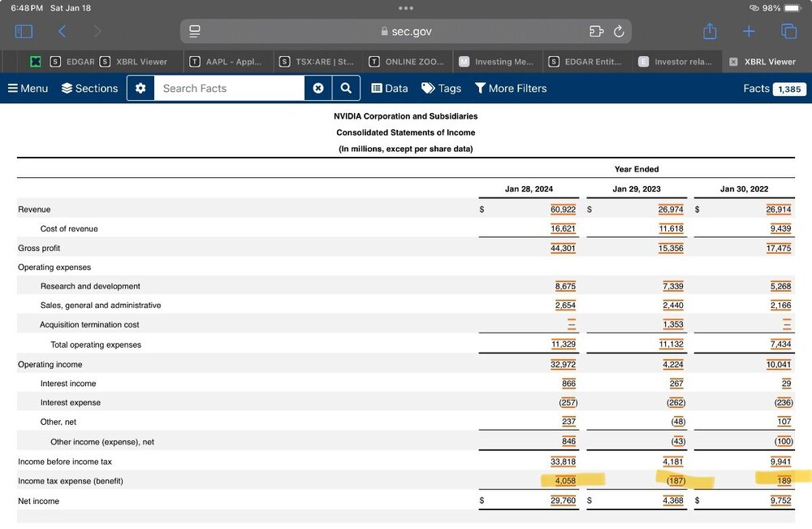Click Cost of revenue fact 16,621

click(x=563, y=228)
